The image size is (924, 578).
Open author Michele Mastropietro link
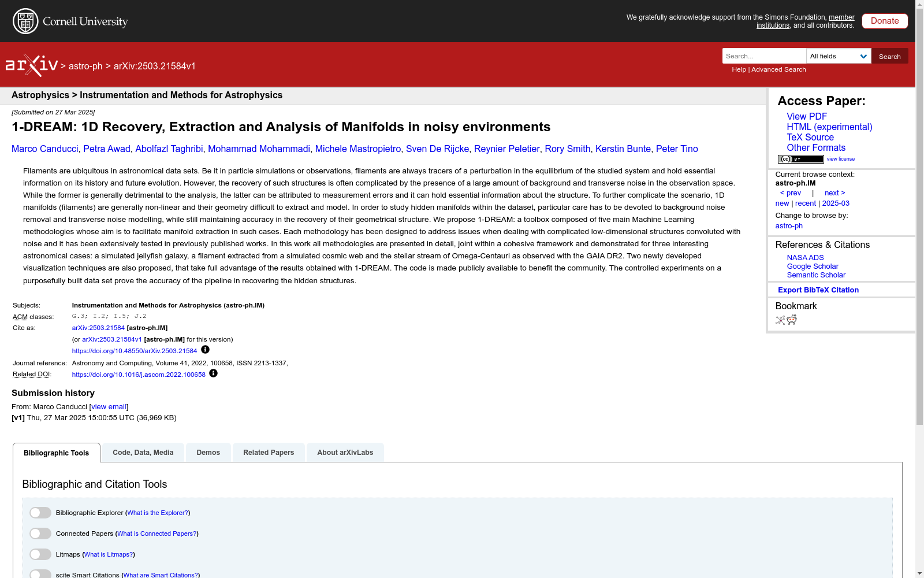point(358,149)
